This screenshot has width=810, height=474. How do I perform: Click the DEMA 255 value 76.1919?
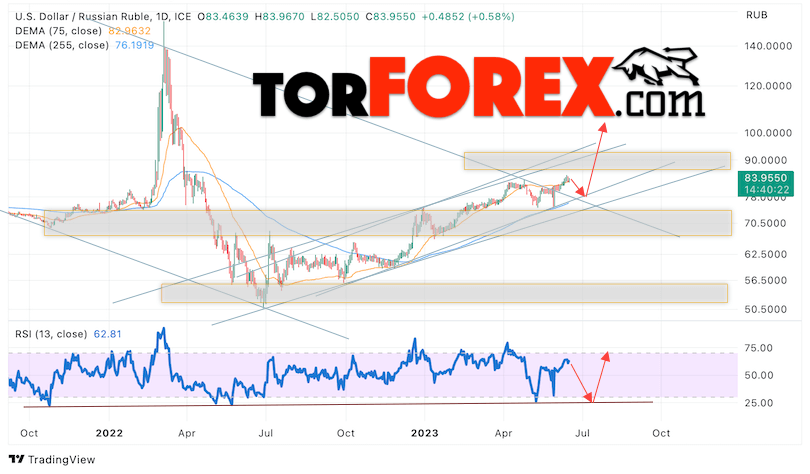click(134, 45)
